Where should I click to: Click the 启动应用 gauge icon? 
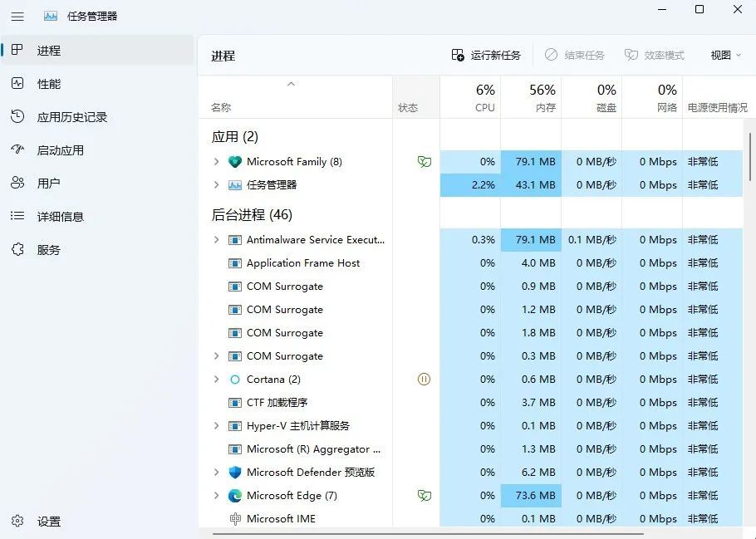pyautogui.click(x=17, y=149)
